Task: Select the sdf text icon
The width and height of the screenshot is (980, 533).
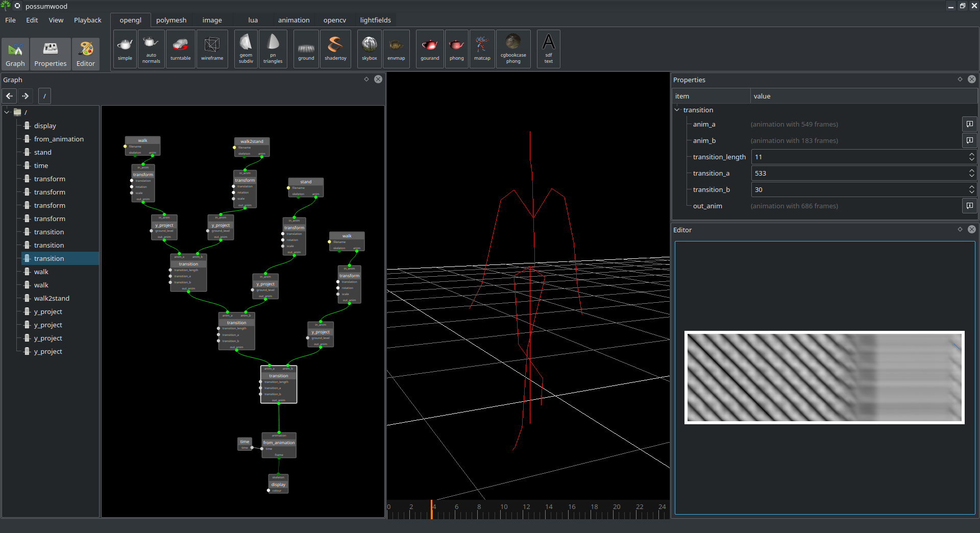Action: tap(548, 49)
